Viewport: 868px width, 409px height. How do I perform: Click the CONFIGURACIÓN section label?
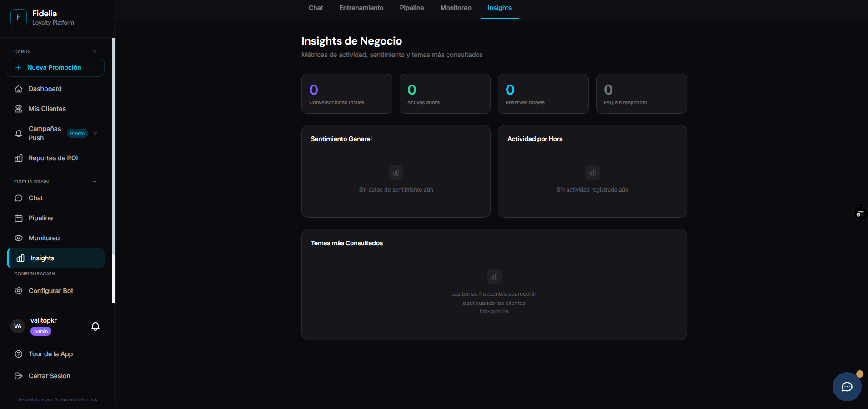[35, 273]
